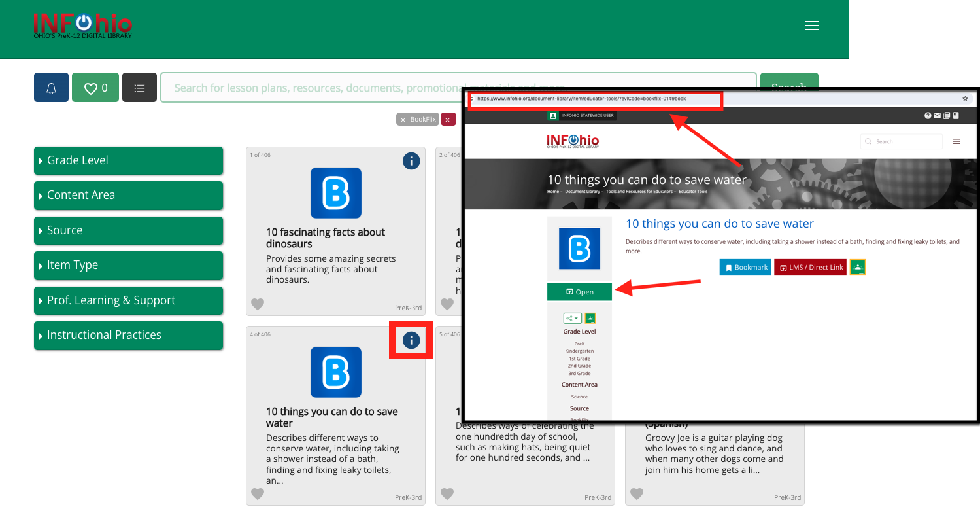Click the INFOhio Statewide User badge
The width and height of the screenshot is (980, 513).
tap(582, 116)
